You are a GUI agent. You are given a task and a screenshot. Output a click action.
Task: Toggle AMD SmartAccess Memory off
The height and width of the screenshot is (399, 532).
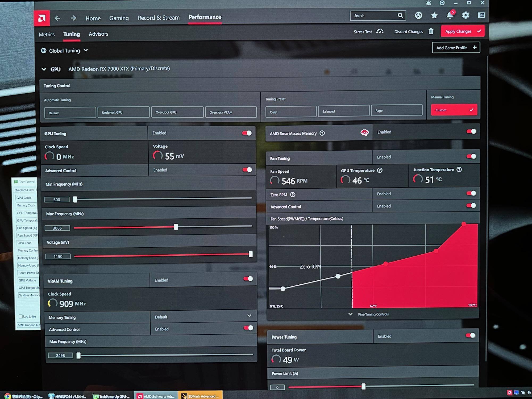tap(471, 131)
